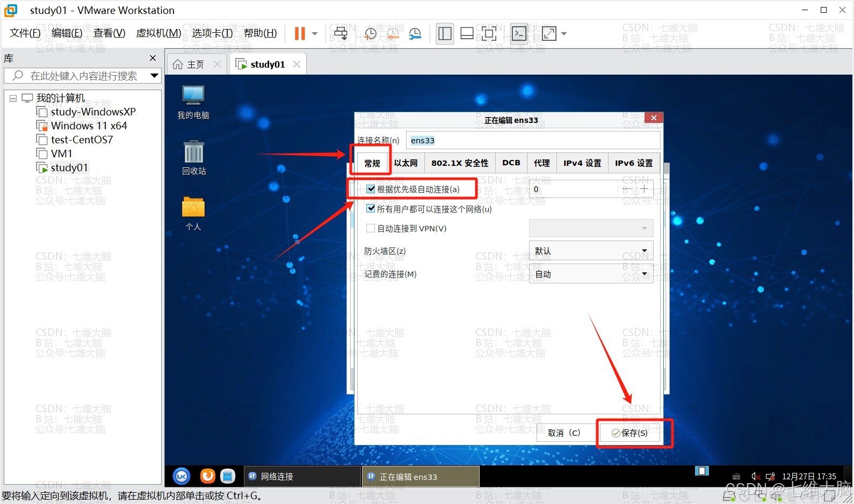Switch to the 以太网 tab
Viewport: 854px width, 504px height.
406,163
